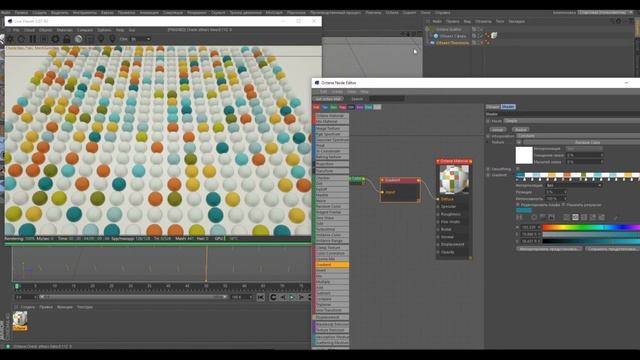The image size is (640, 360).
Task: Click the white texture color swatch
Action: tap(524, 155)
